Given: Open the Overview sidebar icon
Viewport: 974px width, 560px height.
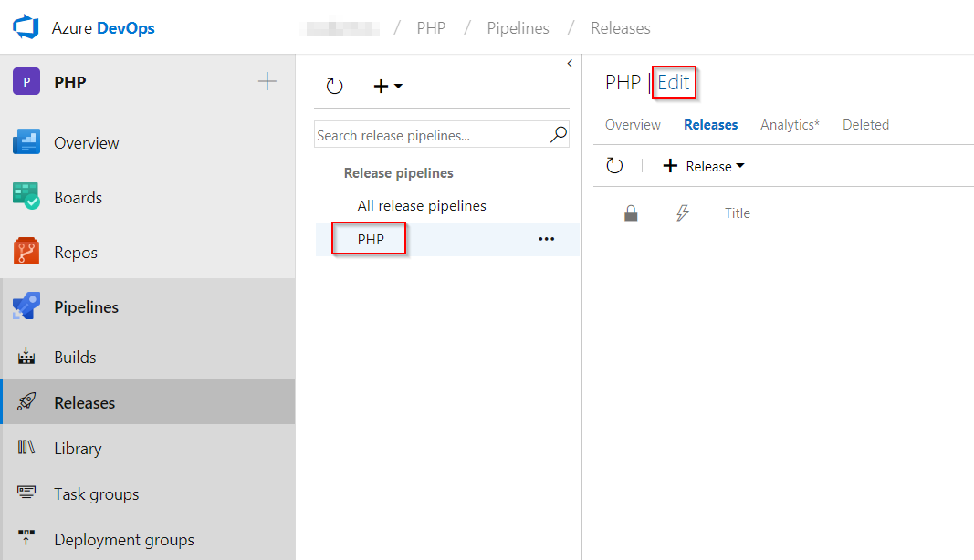Looking at the screenshot, I should [x=26, y=142].
